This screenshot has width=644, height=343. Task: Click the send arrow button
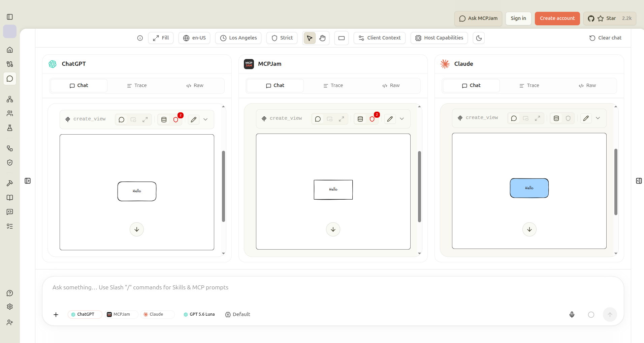pos(610,315)
